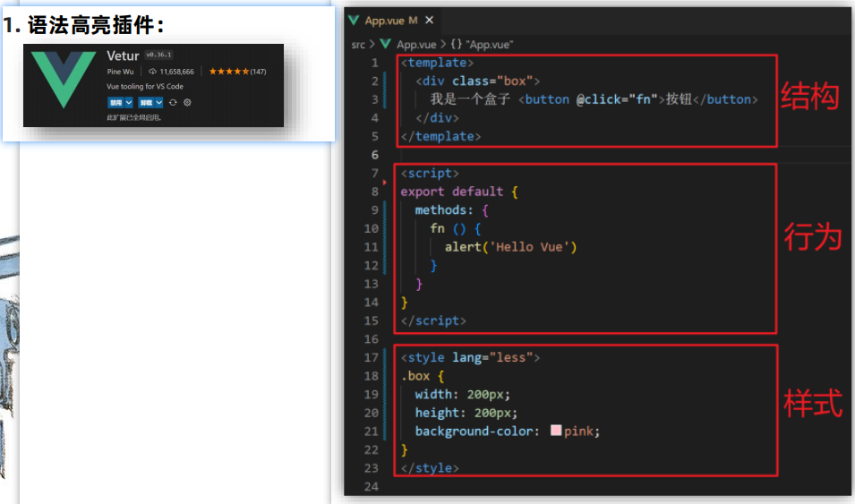Image resolution: width=855 pixels, height=504 pixels.
Task: Click the src breadcrumb segment
Action: coord(358,44)
